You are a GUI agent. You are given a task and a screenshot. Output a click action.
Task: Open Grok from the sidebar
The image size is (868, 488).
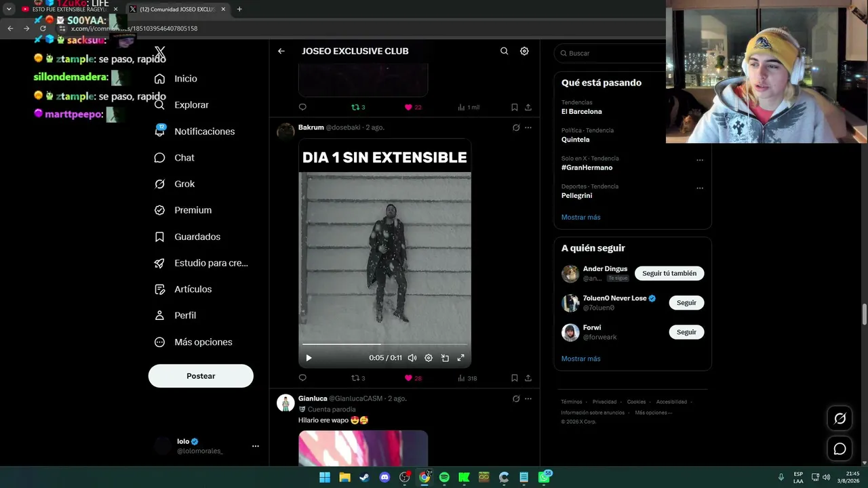click(x=174, y=184)
